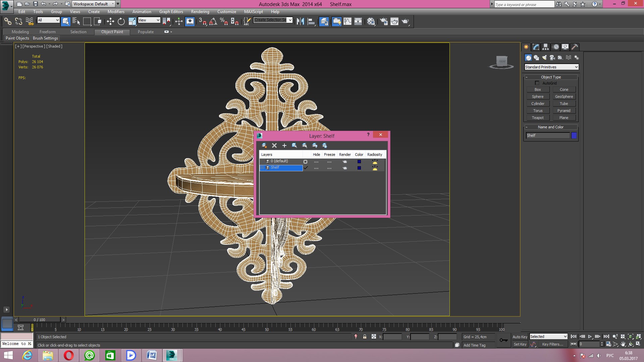The width and height of the screenshot is (644, 362).
Task: Open Key Filters button
Action: pos(552,344)
